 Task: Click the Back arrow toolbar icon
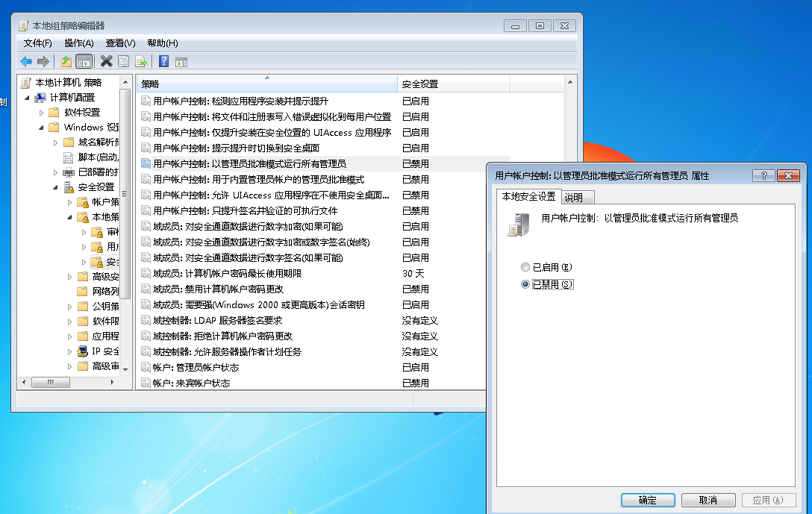click(26, 62)
